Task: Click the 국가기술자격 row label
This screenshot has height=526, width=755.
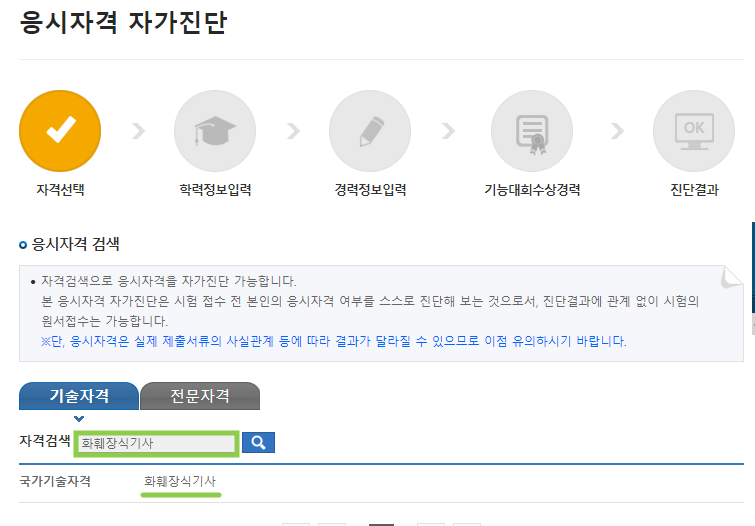Action: [x=55, y=481]
